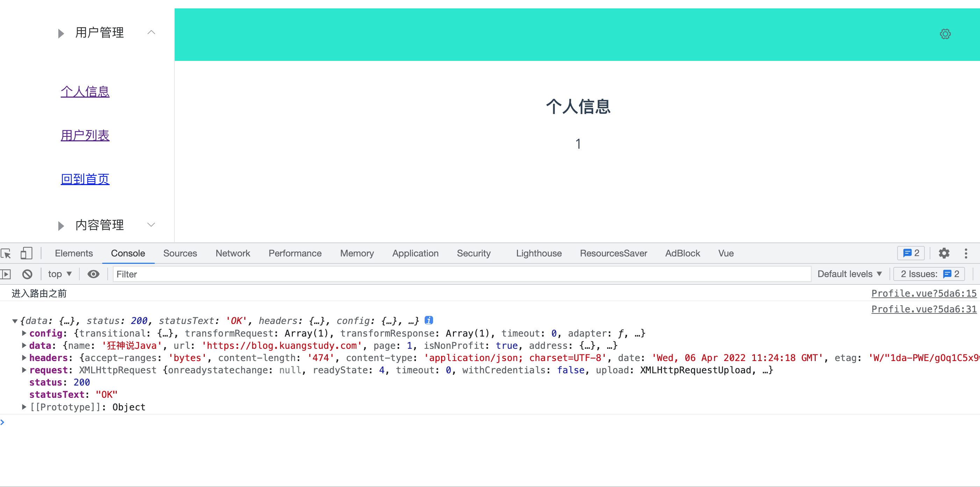Click the live expression eye icon
The width and height of the screenshot is (980, 487).
point(93,274)
